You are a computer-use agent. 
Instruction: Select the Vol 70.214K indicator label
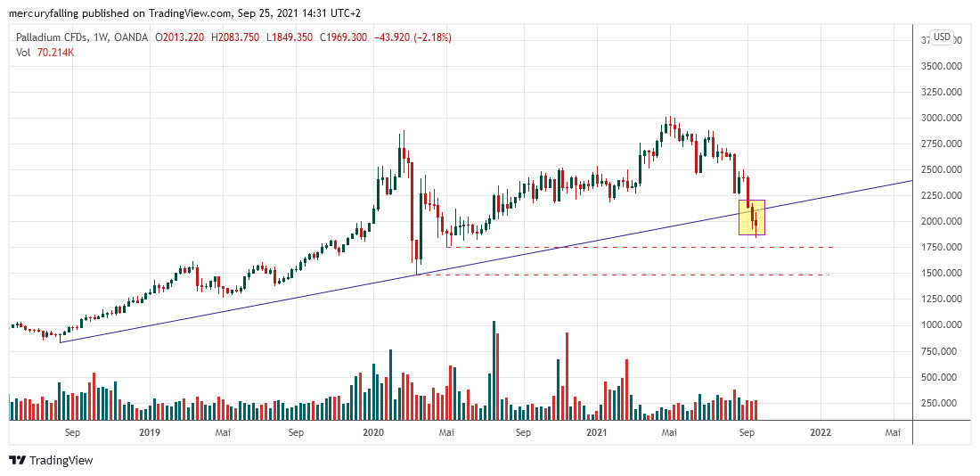45,53
